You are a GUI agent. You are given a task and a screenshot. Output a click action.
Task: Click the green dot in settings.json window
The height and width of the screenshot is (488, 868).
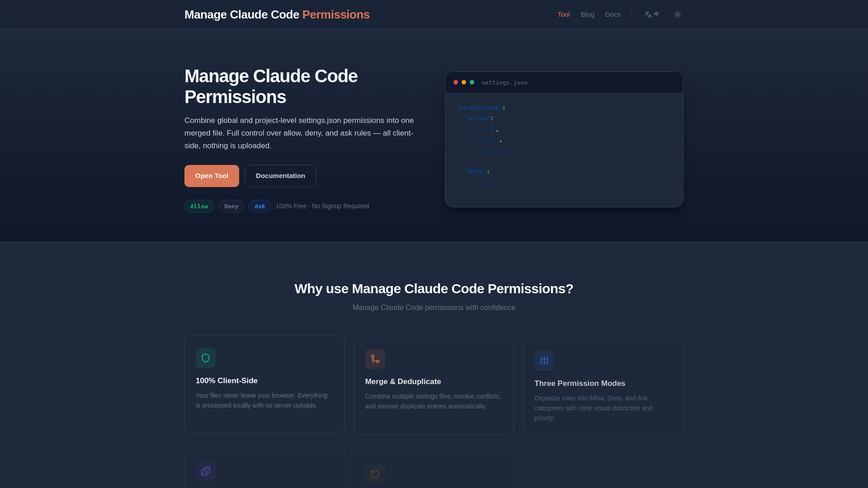click(x=472, y=82)
